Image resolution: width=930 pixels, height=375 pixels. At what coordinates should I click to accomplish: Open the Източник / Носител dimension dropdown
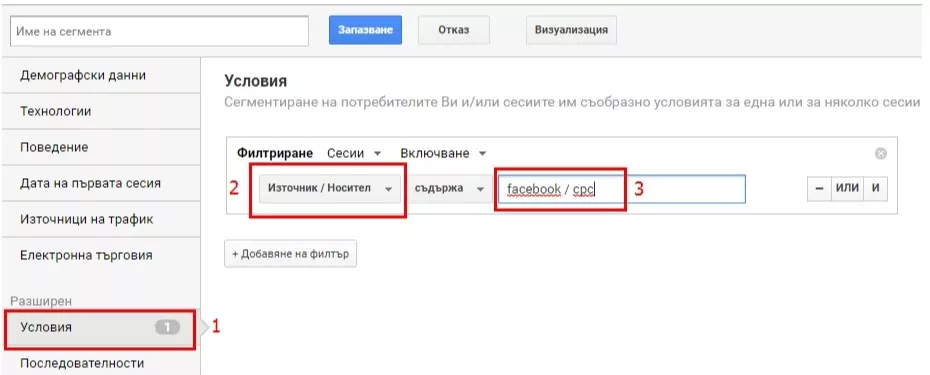330,189
